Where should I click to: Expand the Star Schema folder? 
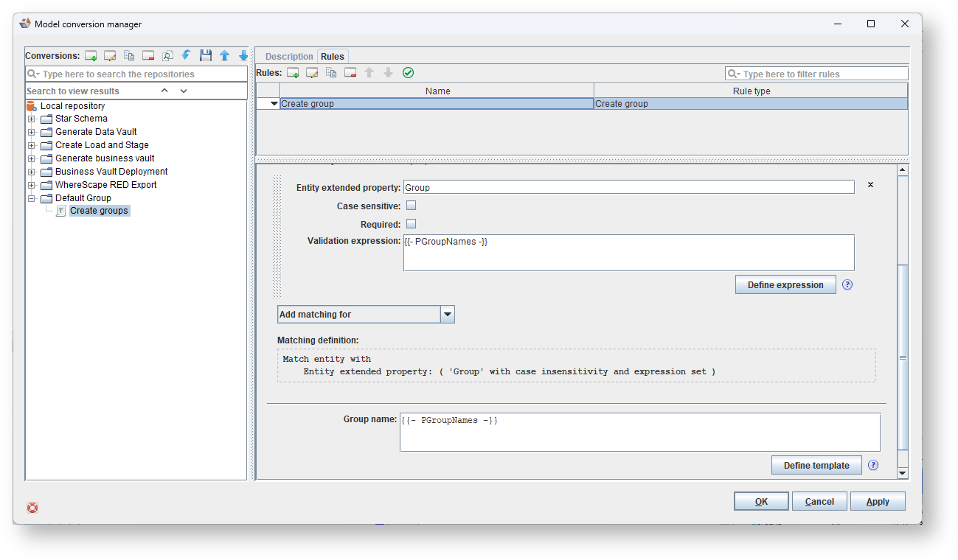click(x=32, y=119)
